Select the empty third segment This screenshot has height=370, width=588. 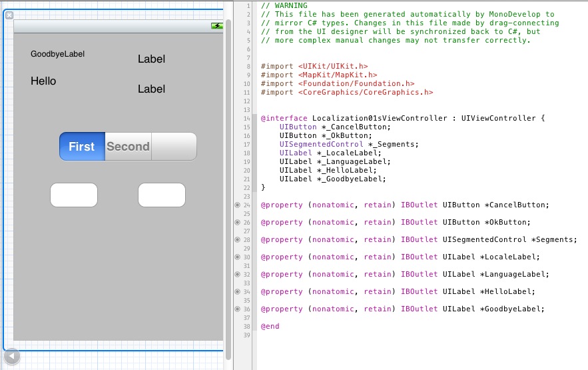click(x=174, y=147)
